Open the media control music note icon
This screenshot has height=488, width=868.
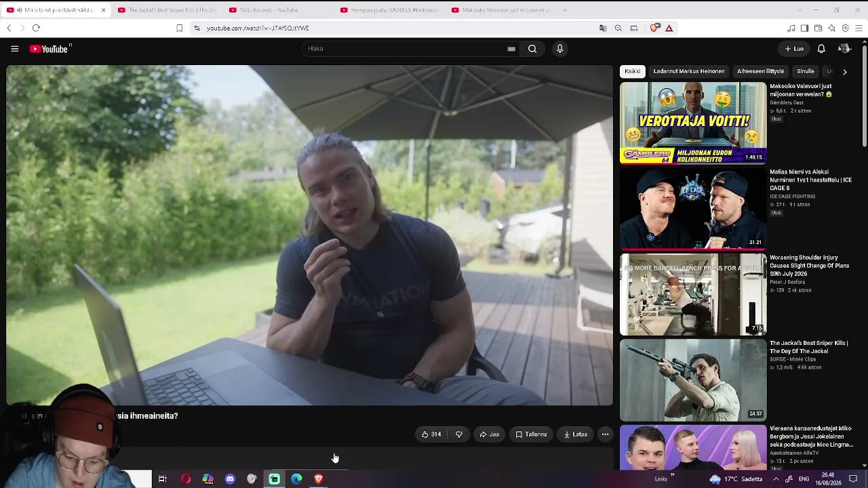click(791, 28)
